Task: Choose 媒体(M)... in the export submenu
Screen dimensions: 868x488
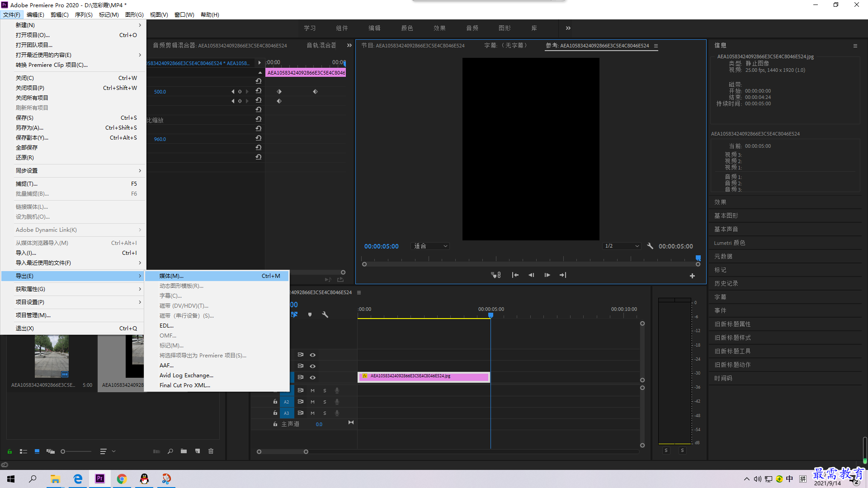Action: coord(217,276)
